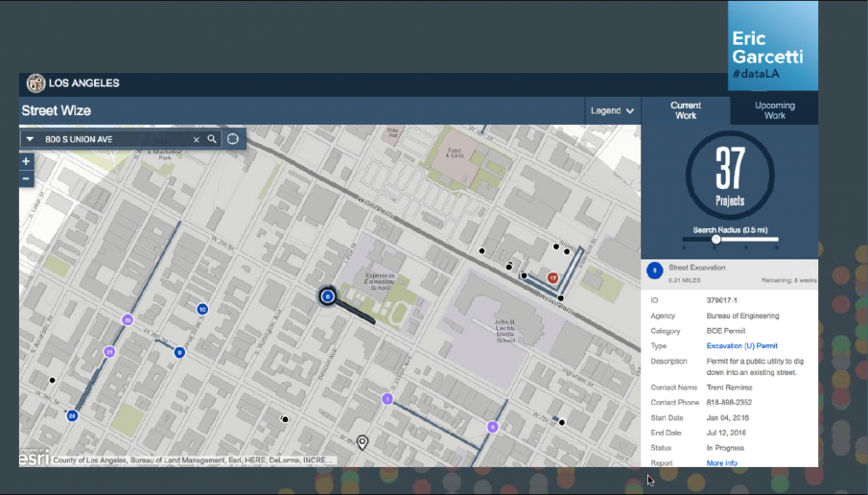Select blue map marker 9
868x495 pixels.
coord(179,352)
